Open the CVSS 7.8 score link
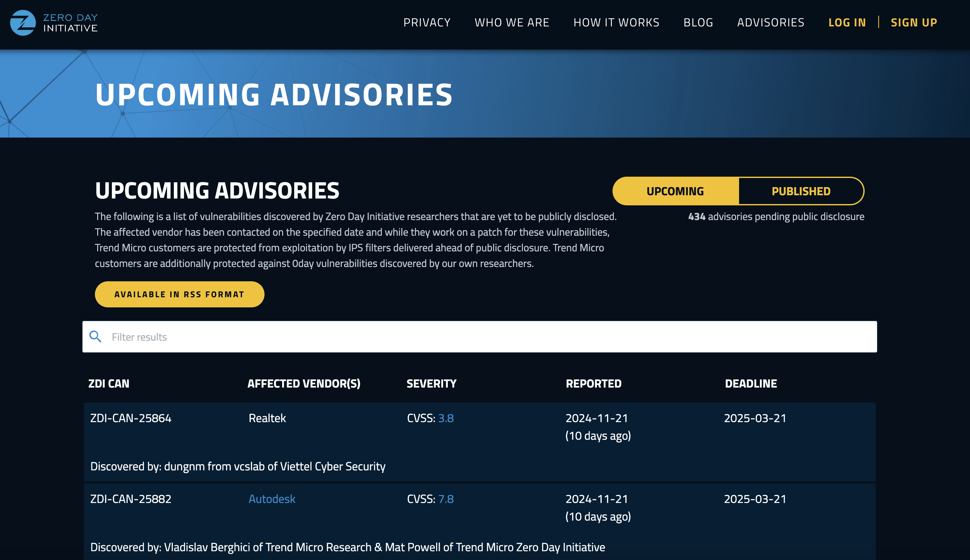The width and height of the screenshot is (970, 560). point(446,499)
